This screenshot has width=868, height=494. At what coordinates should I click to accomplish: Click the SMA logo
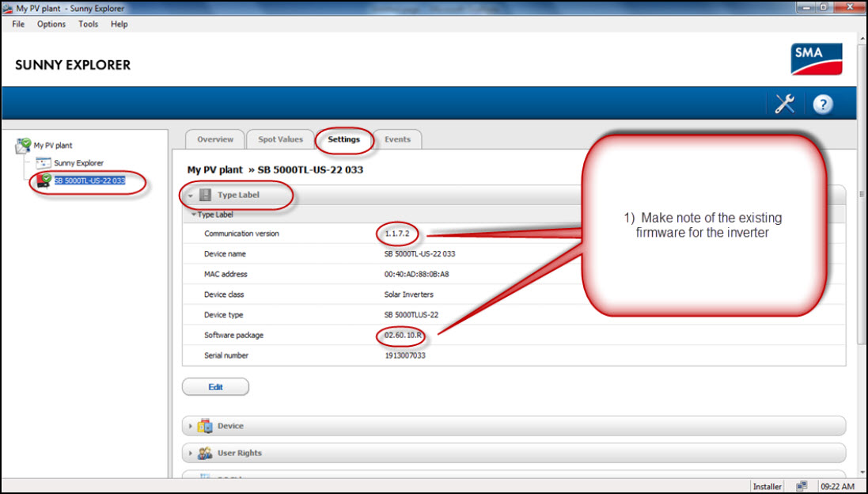(817, 59)
